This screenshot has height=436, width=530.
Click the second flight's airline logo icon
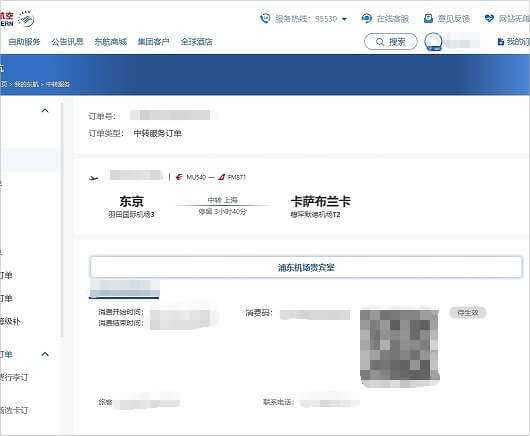tap(221, 177)
